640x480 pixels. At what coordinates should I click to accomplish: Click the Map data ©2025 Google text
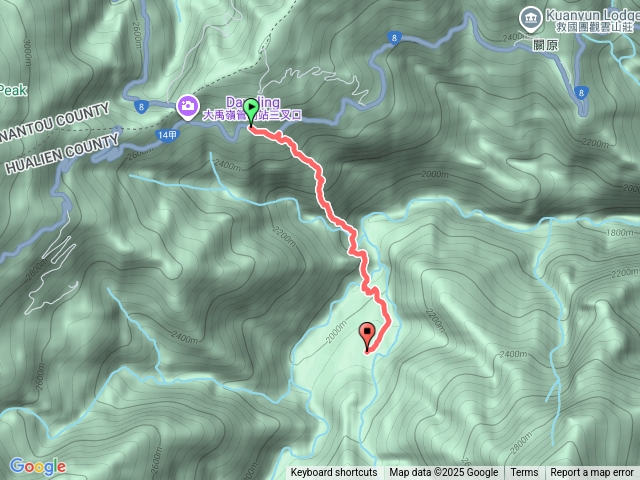[x=444, y=473]
